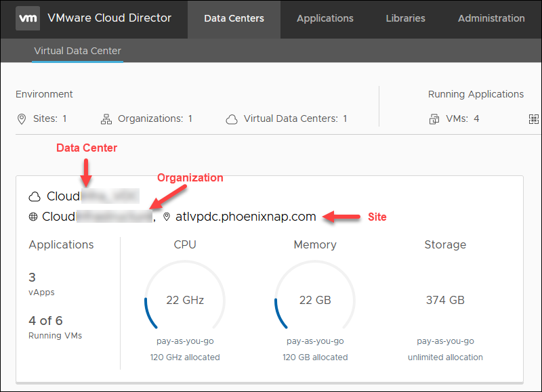
Task: Click the Virtual Data Centers: 1 label
Action: (x=295, y=118)
